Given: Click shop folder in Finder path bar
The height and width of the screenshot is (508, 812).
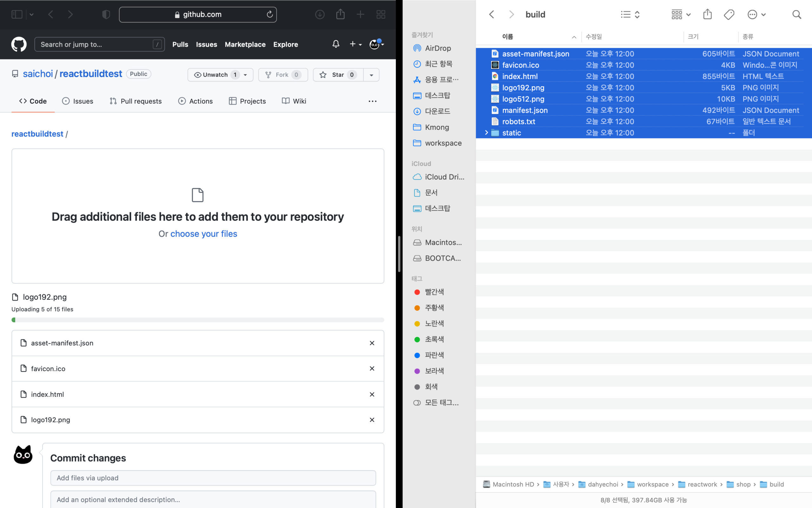Looking at the screenshot, I should pyautogui.click(x=739, y=484).
